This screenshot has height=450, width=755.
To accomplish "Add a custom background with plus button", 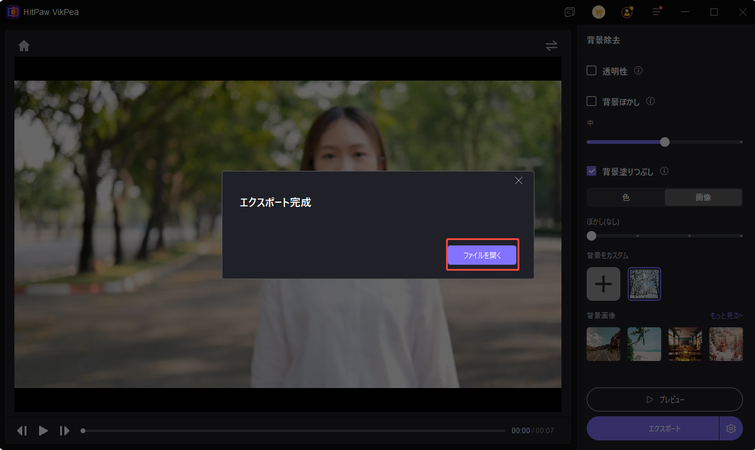I will pos(603,284).
